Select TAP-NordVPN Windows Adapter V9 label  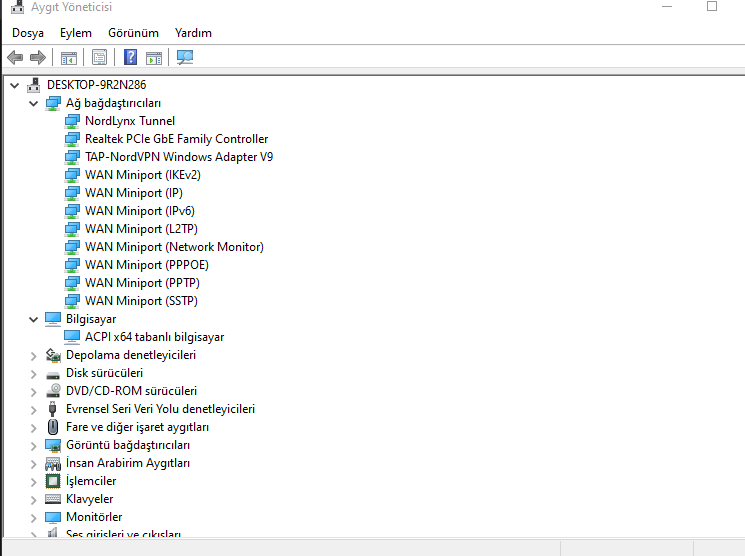pos(179,157)
